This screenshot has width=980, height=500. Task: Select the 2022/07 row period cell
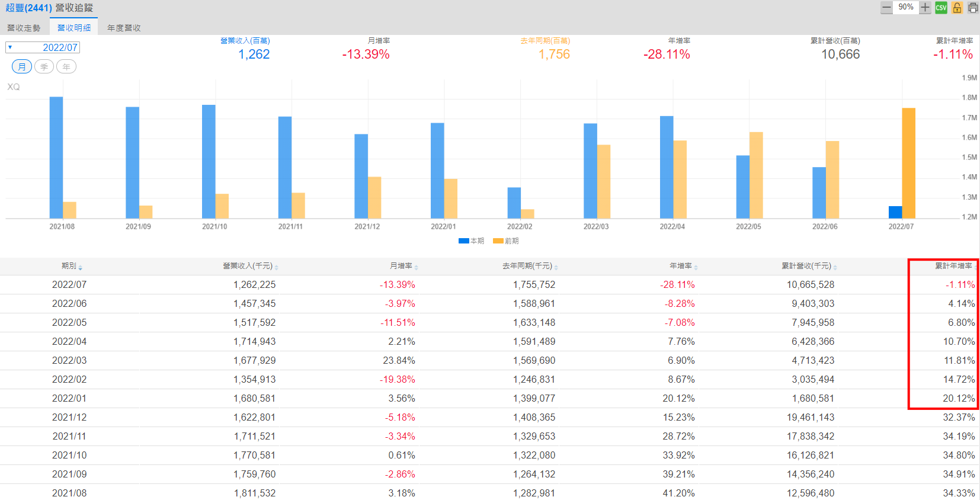pyautogui.click(x=69, y=284)
